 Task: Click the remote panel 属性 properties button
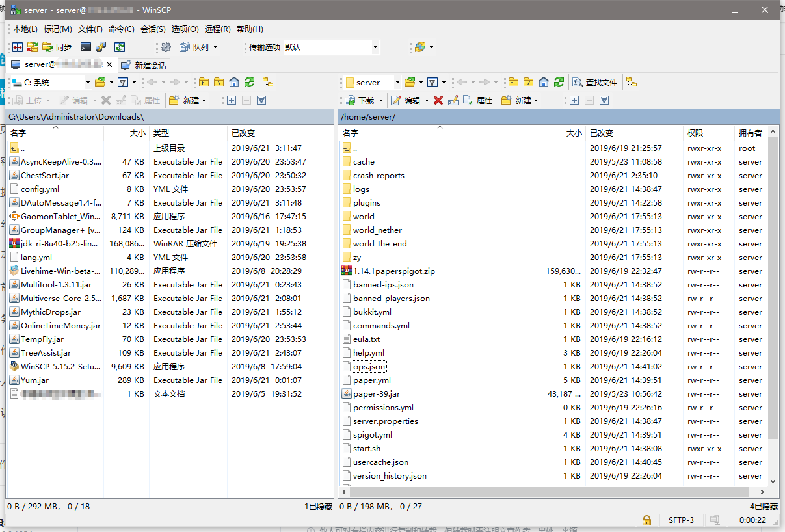478,100
